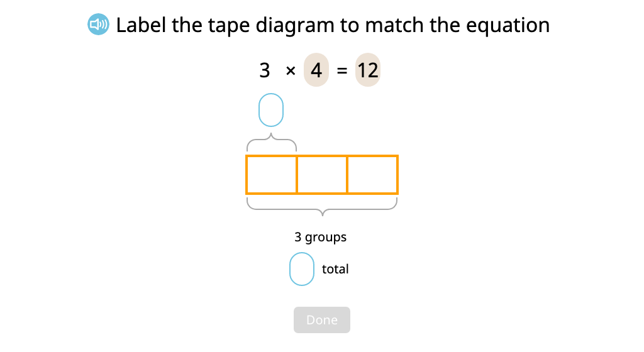Click the divider between first and middle boxes

tap(297, 175)
